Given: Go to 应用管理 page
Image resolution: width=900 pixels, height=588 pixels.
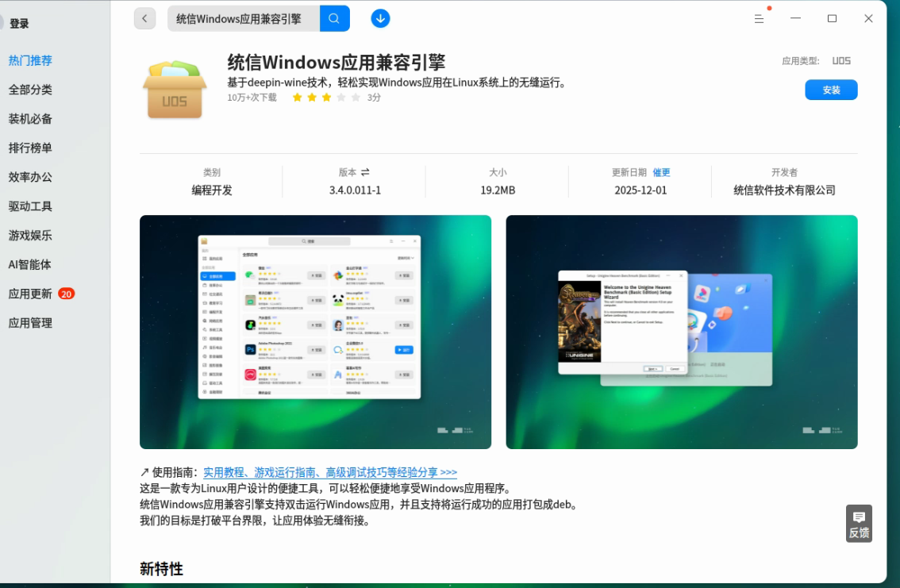Looking at the screenshot, I should pos(30,323).
